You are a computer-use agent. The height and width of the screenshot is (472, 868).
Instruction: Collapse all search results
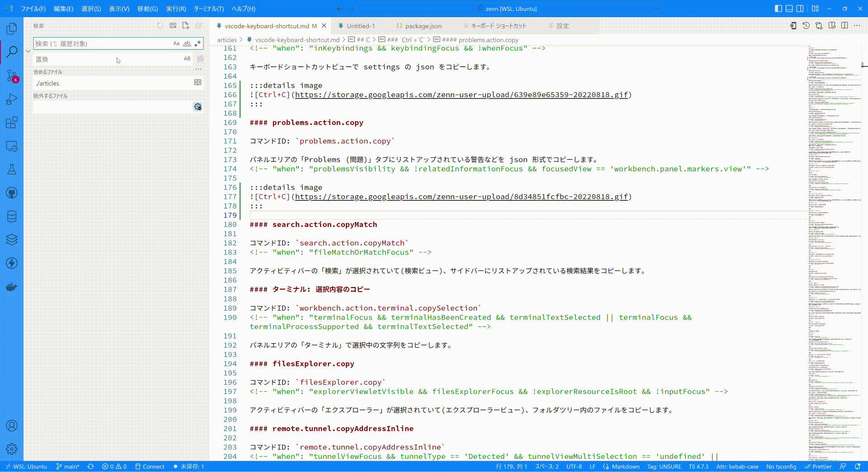point(198,26)
